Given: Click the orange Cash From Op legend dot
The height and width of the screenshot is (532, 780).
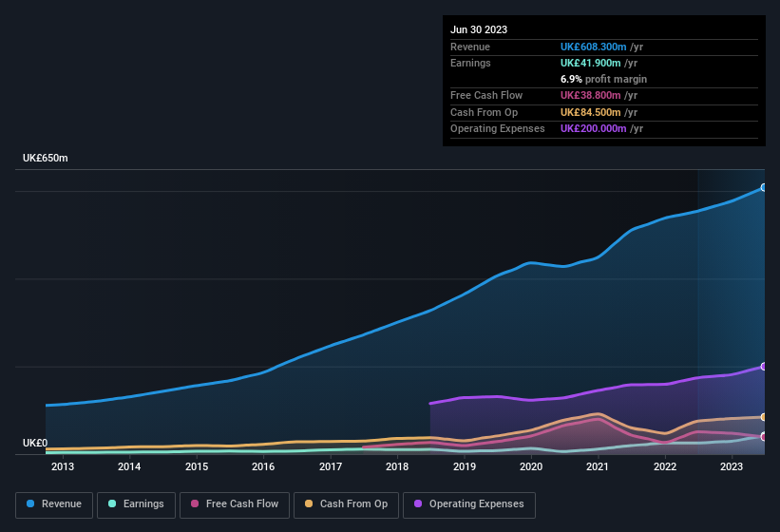Looking at the screenshot, I should (310, 503).
